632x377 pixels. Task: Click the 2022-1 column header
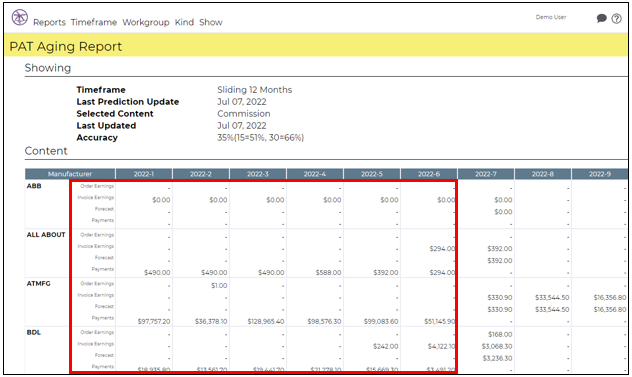tap(143, 174)
